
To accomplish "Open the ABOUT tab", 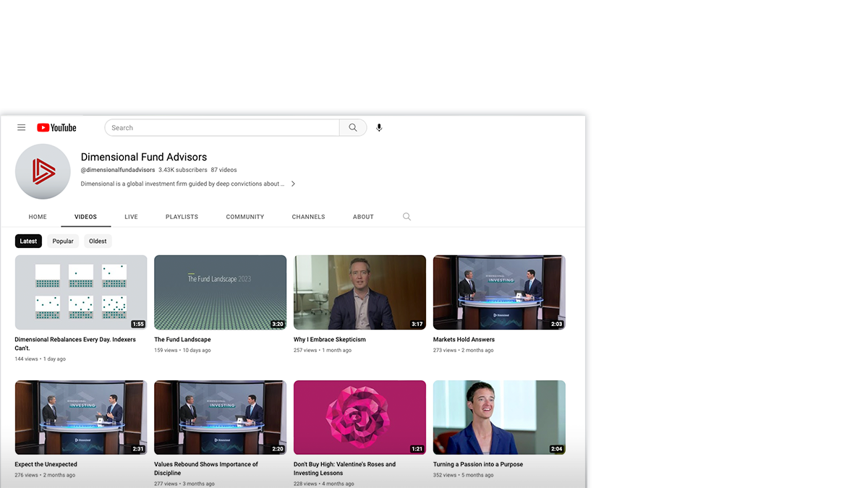I will click(363, 217).
